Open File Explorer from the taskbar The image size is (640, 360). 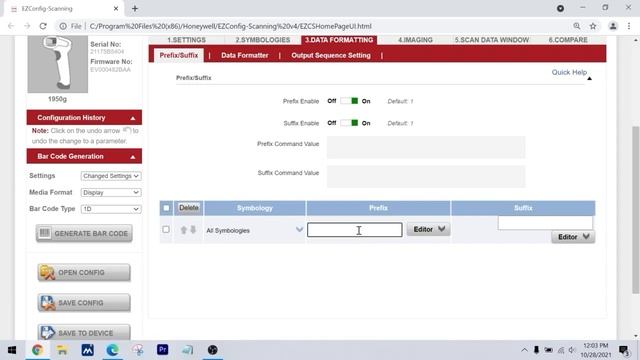point(62,350)
